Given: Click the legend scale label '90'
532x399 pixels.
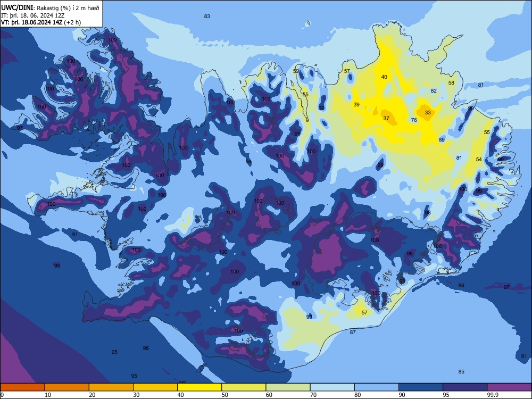Looking at the screenshot, I should click(x=402, y=395).
